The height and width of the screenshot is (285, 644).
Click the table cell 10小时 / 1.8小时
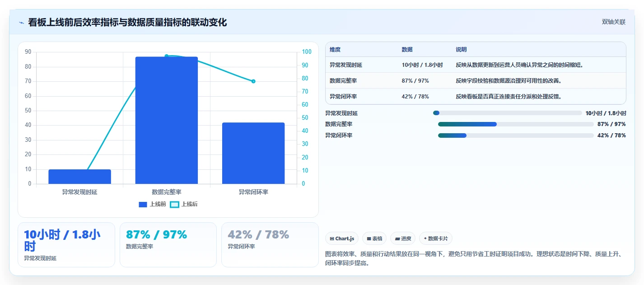(422, 65)
